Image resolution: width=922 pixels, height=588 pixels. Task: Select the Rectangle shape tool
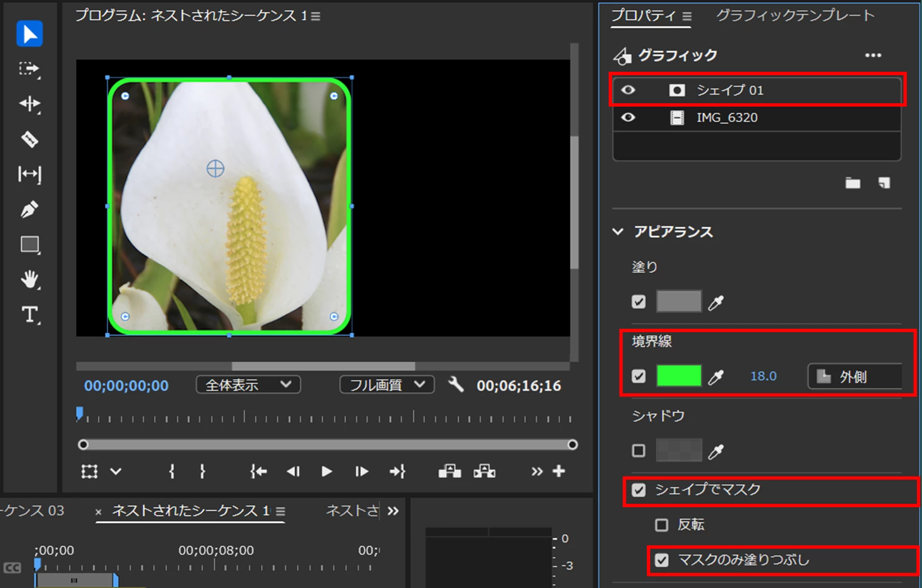tap(30, 245)
